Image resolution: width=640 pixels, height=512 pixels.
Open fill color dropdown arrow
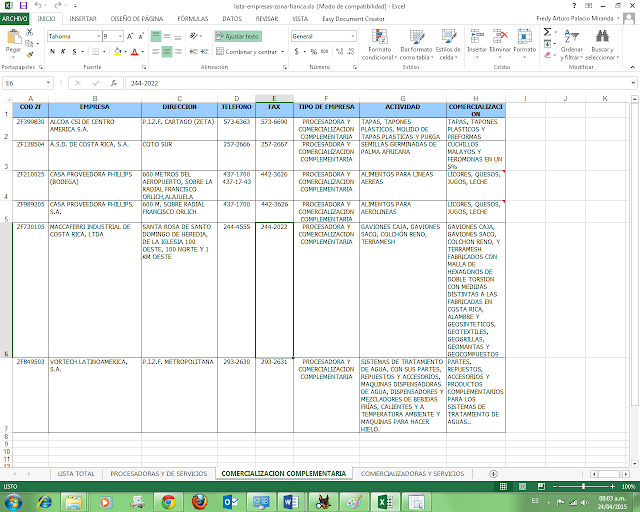coord(126,52)
